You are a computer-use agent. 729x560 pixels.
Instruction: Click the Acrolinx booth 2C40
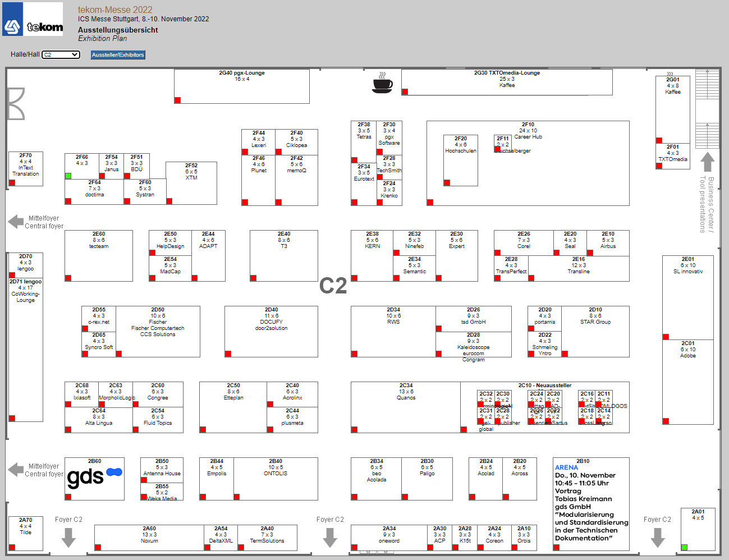click(292, 394)
